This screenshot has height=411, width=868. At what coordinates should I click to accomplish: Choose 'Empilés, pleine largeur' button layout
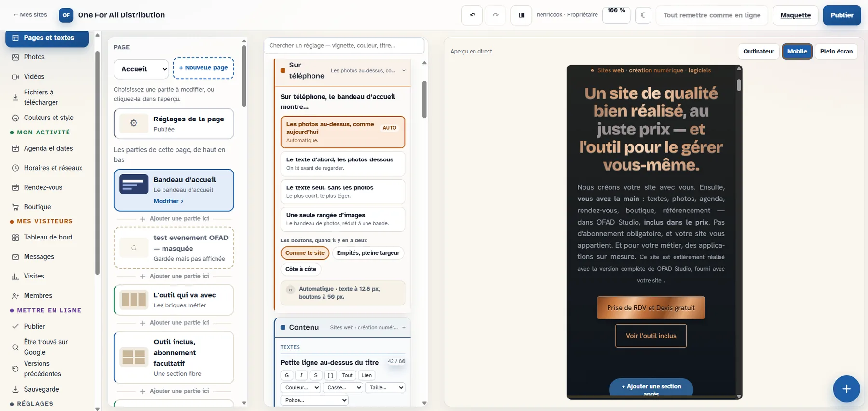point(368,253)
